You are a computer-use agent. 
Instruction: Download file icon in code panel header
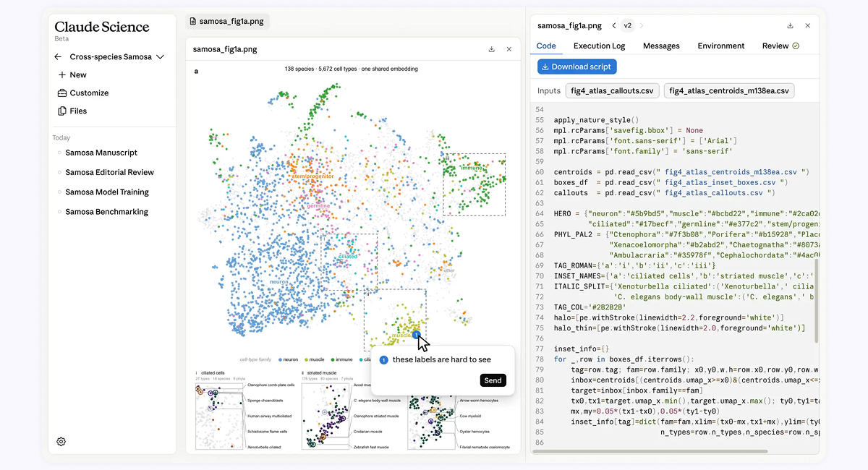(x=790, y=25)
